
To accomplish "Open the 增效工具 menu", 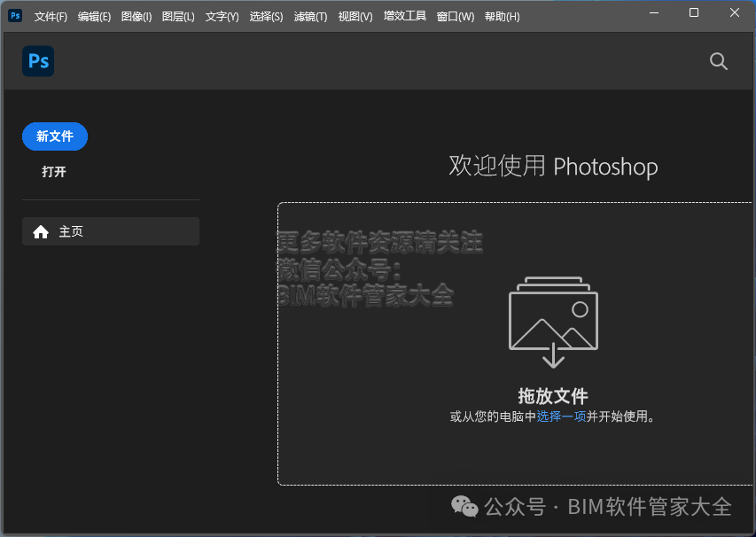I will 405,16.
